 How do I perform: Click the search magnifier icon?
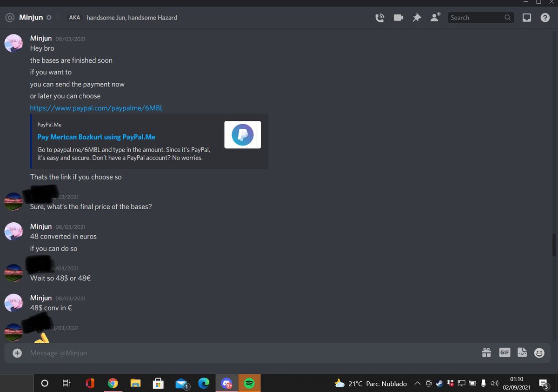tap(507, 18)
